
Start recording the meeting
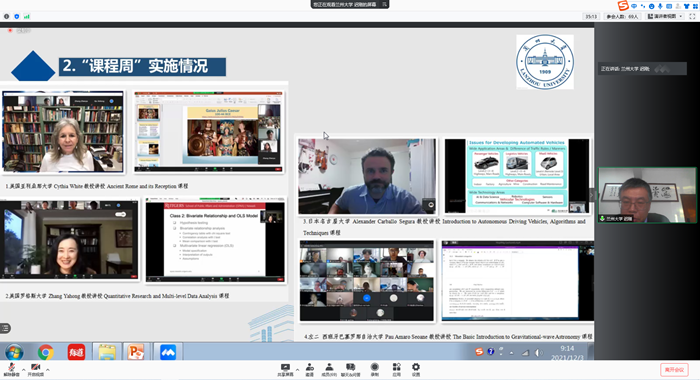375,369
